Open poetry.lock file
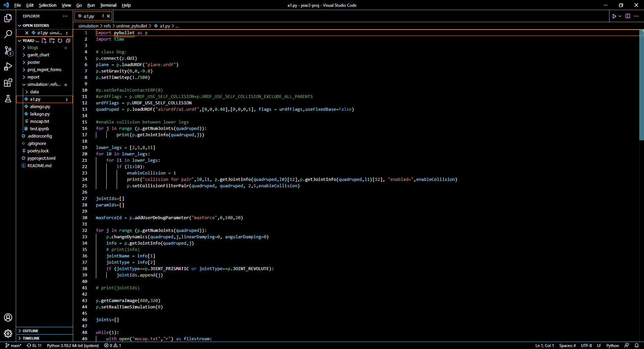The image size is (644, 349). point(44,151)
